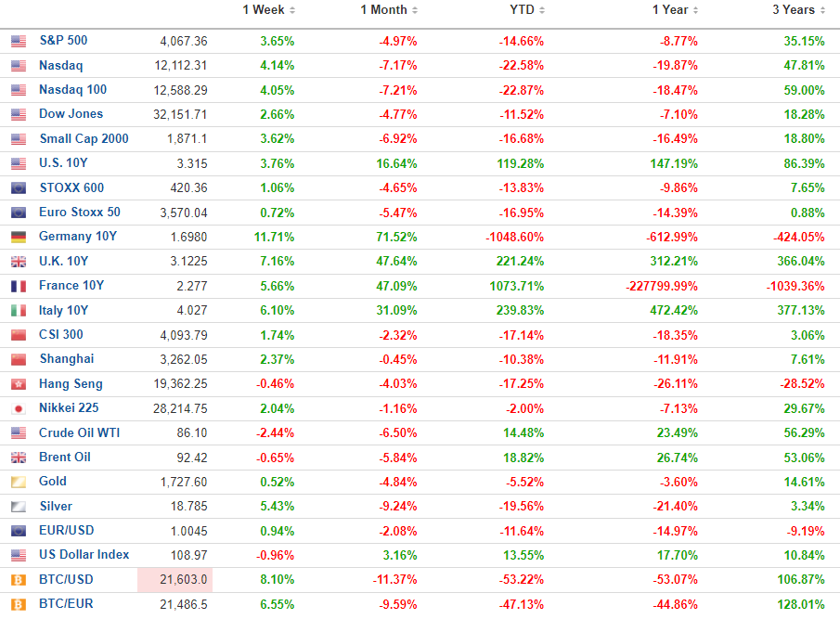The height and width of the screenshot is (619, 840).
Task: Open the Italy 10Y bond link
Action: coord(64,311)
